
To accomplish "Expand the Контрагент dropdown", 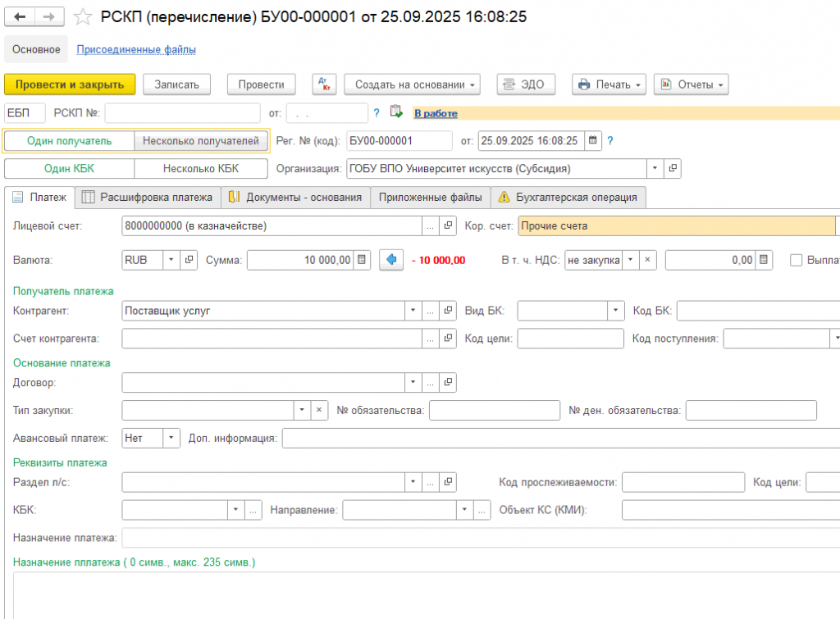I will (413, 311).
